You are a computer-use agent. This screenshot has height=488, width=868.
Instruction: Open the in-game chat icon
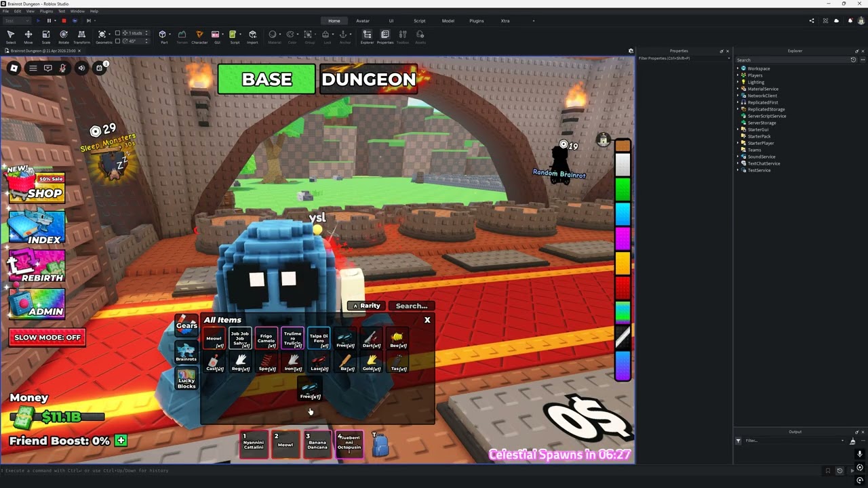[x=48, y=68]
